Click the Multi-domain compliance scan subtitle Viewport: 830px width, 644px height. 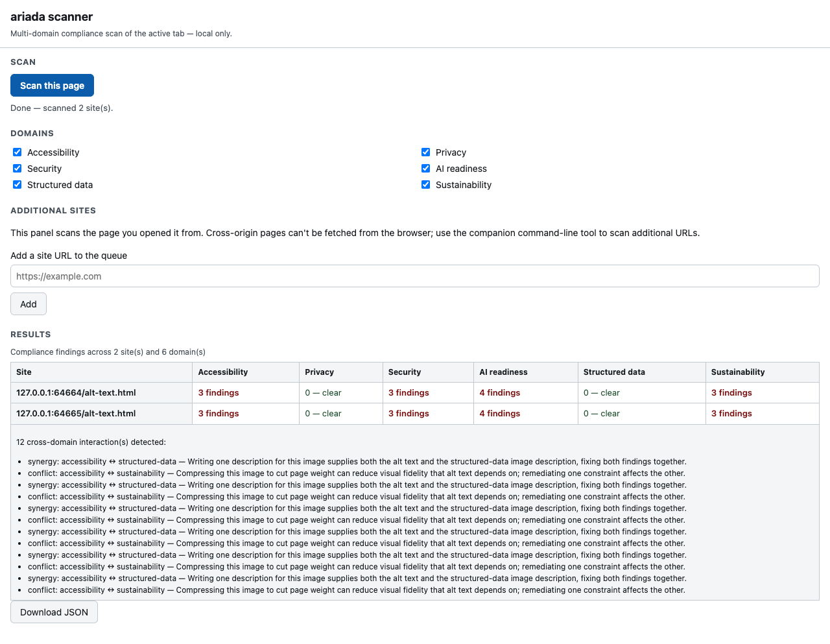[x=121, y=34]
